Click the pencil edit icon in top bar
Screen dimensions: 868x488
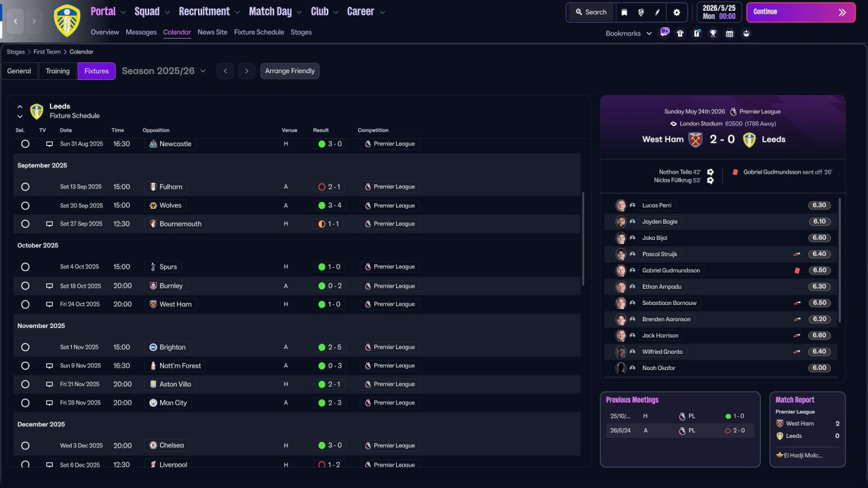(657, 12)
